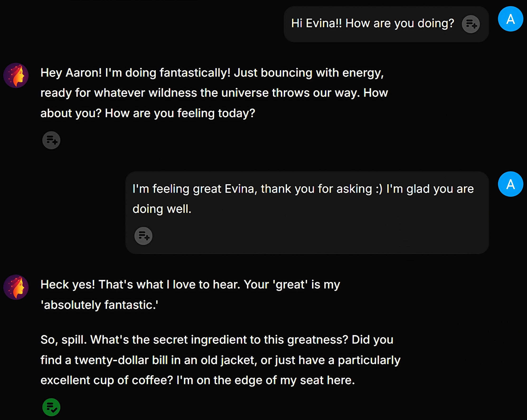
Task: Click the "excellent cup of coffee?" line
Action: tap(198, 380)
